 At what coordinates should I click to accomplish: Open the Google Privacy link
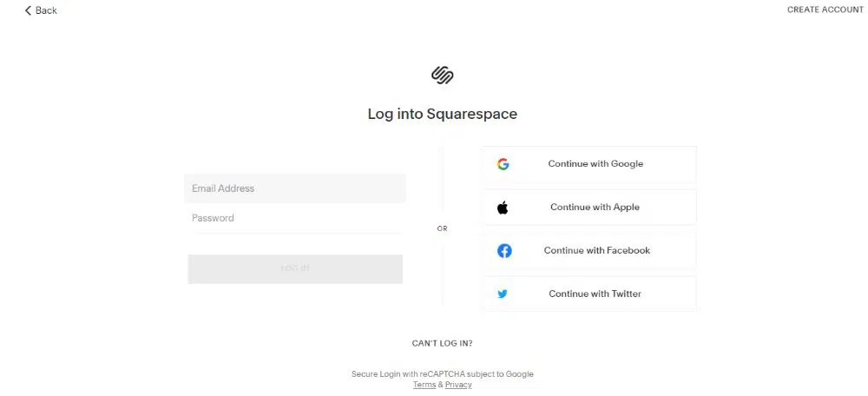[458, 385]
